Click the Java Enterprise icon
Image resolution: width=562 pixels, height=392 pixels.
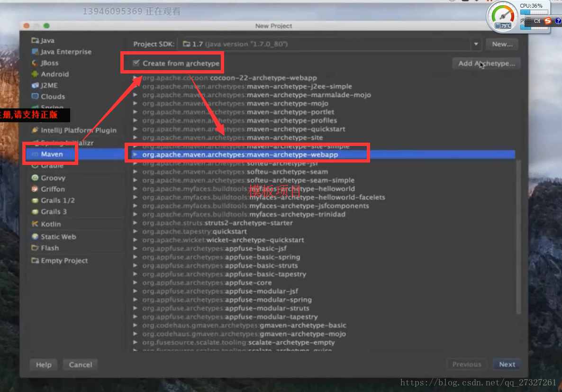35,52
